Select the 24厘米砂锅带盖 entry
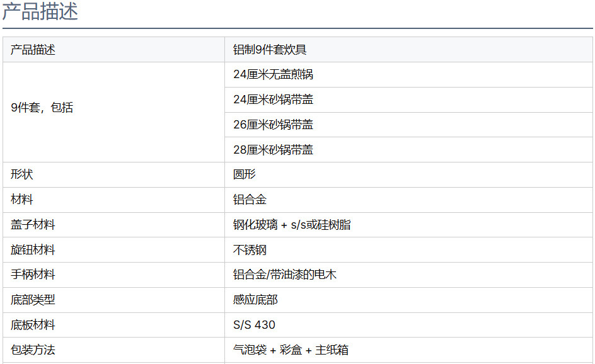Screen dimensions: 595x364 (x=408, y=100)
